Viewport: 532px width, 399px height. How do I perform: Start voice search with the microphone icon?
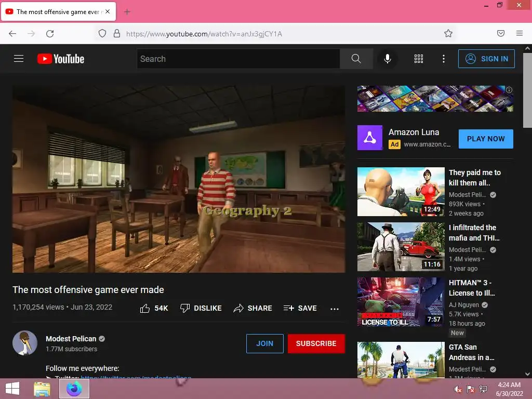pos(387,59)
